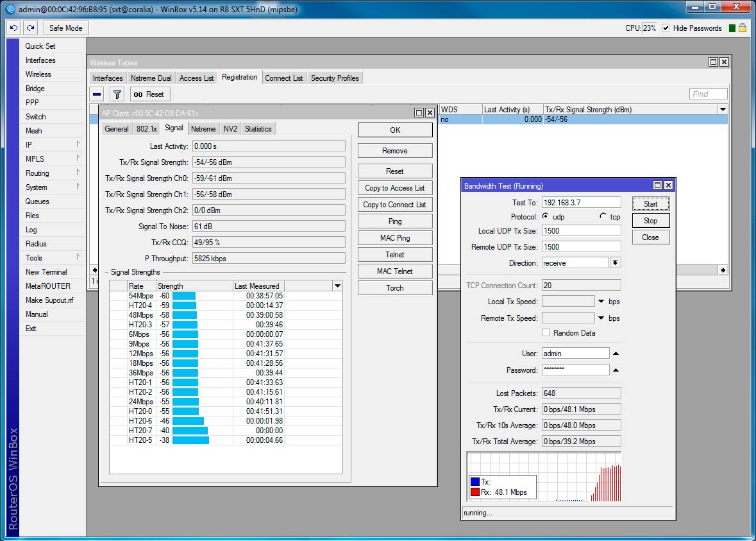Open Signal Strengths column selector dropdown

(337, 286)
